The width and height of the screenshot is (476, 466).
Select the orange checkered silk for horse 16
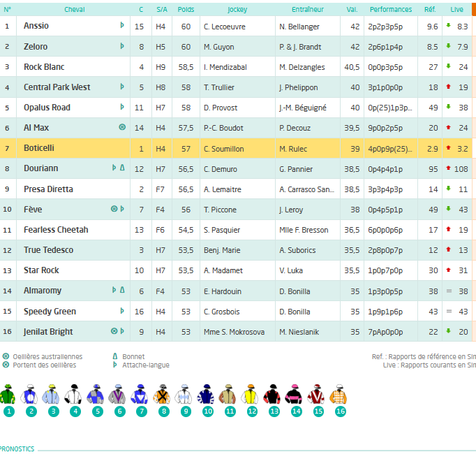coord(339,394)
